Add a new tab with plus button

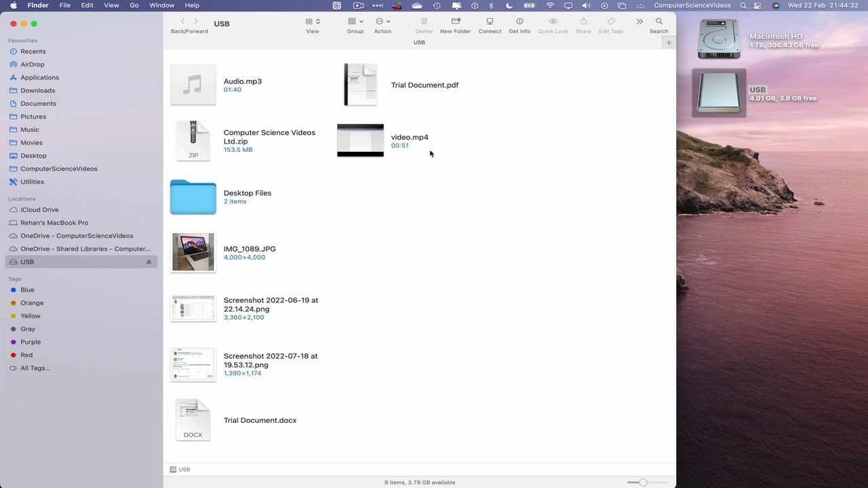pos(669,43)
